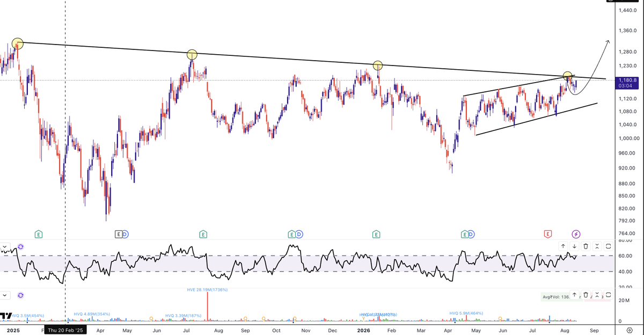This screenshot has height=335, width=644.
Task: Click the green earnings marker near late April 2026
Action: (464, 234)
